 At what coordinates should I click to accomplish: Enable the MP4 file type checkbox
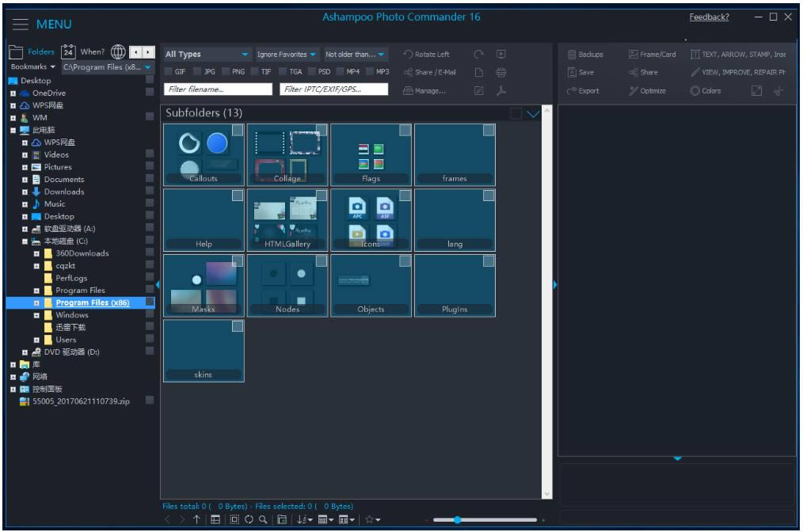tap(340, 71)
